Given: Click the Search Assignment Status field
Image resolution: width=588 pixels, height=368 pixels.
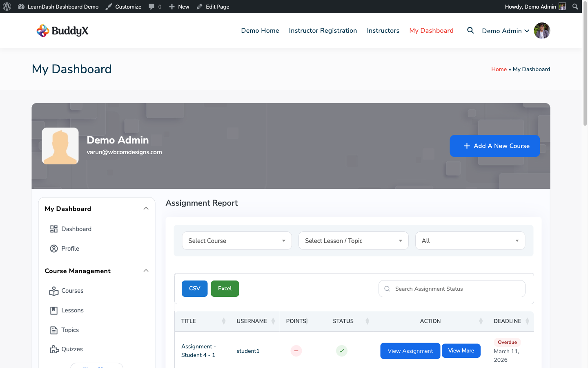Looking at the screenshot, I should click(x=451, y=289).
